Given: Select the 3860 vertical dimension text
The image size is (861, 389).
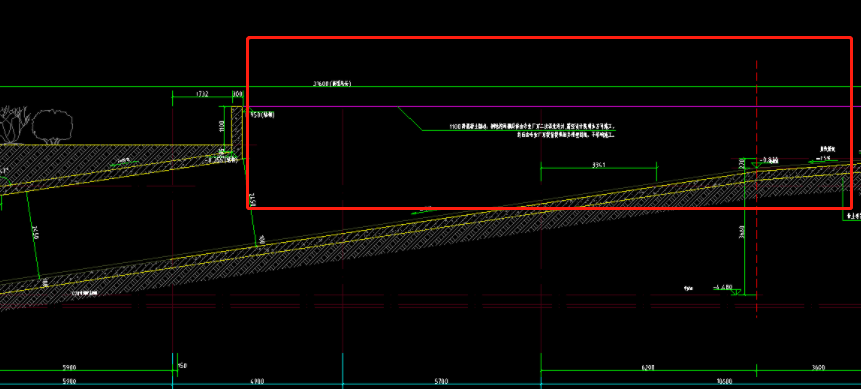Looking at the screenshot, I should (x=740, y=232).
